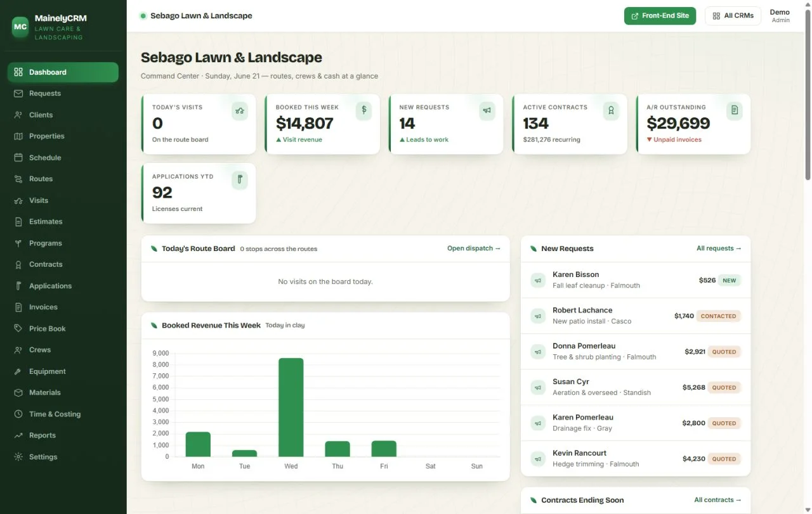Click the document icon on A/R Outstanding card

(x=735, y=110)
